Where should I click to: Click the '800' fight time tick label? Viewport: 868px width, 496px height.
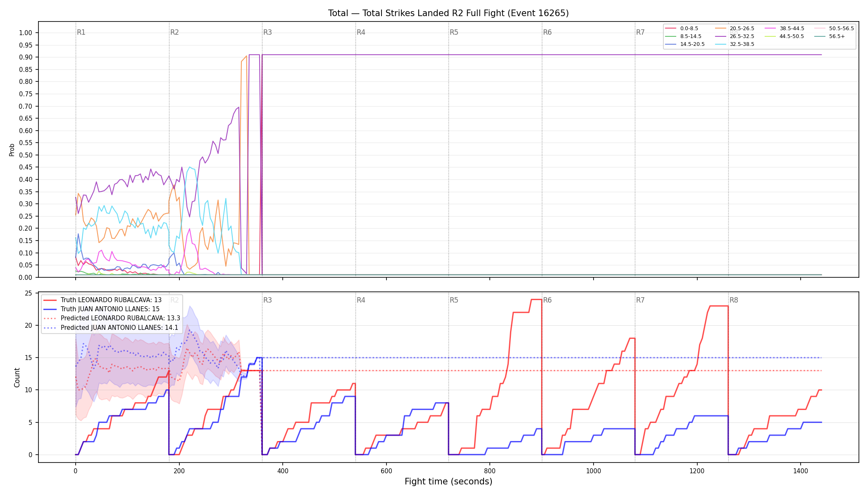[x=490, y=470]
